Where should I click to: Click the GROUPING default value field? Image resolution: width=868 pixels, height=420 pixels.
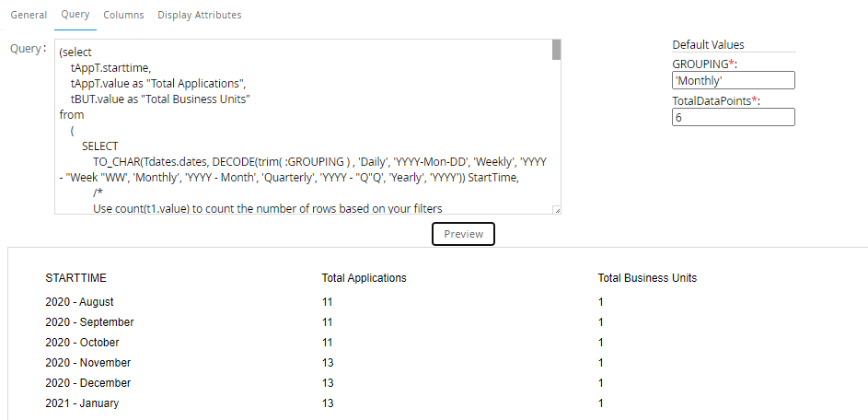pos(733,81)
